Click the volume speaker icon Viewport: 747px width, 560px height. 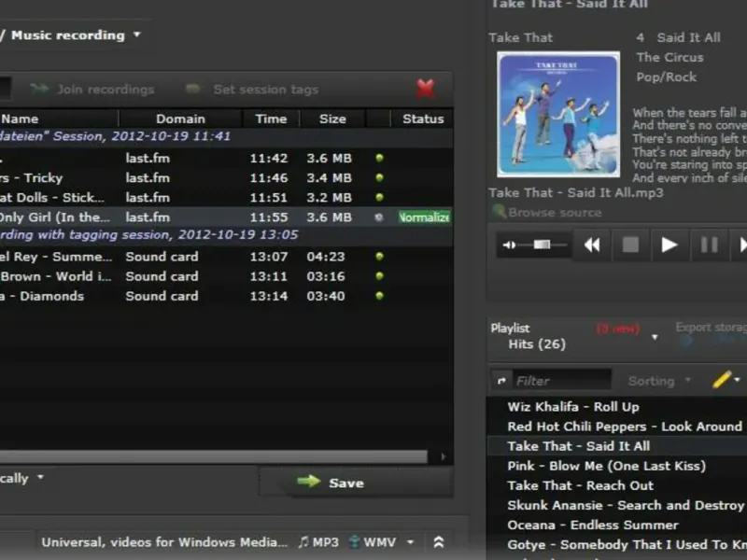pos(509,245)
